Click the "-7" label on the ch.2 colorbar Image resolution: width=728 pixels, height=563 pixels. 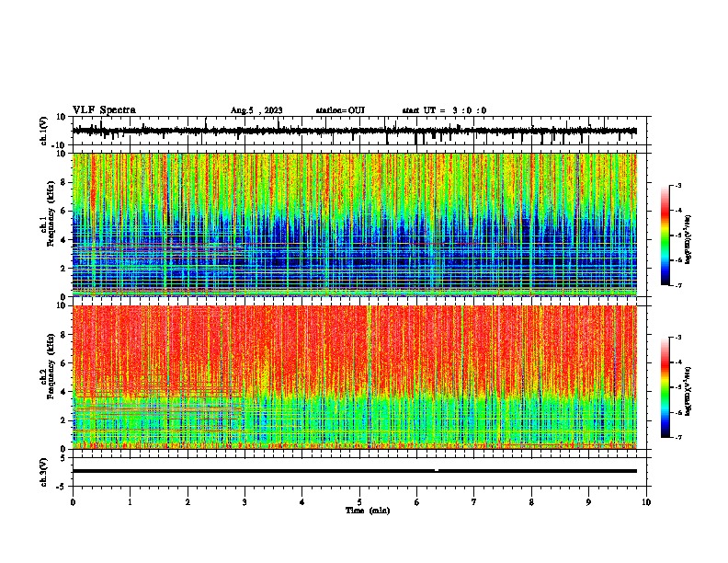click(677, 437)
